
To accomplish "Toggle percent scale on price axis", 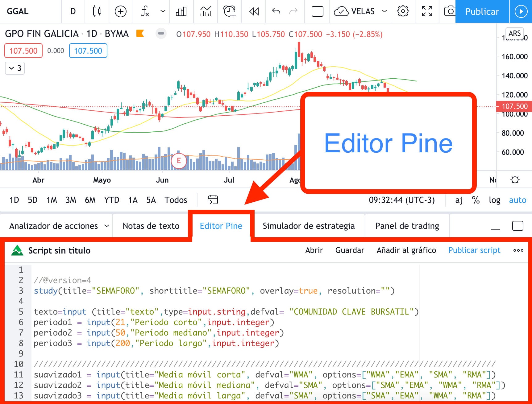I will coord(476,200).
